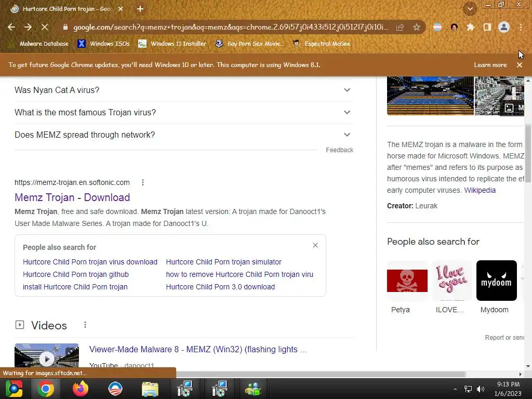
Task: Open the blue-and-red round taskbar icon
Action: coord(115,389)
